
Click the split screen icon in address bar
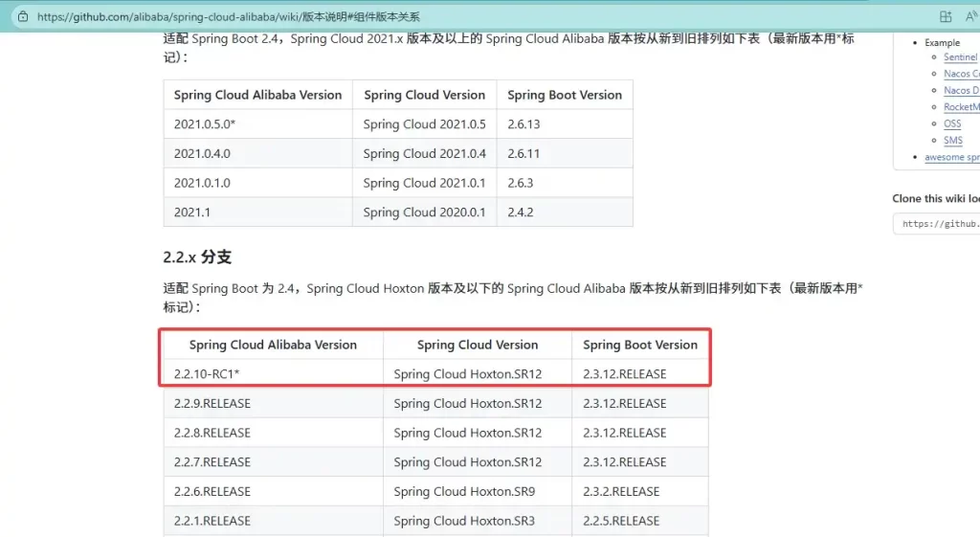click(x=946, y=16)
